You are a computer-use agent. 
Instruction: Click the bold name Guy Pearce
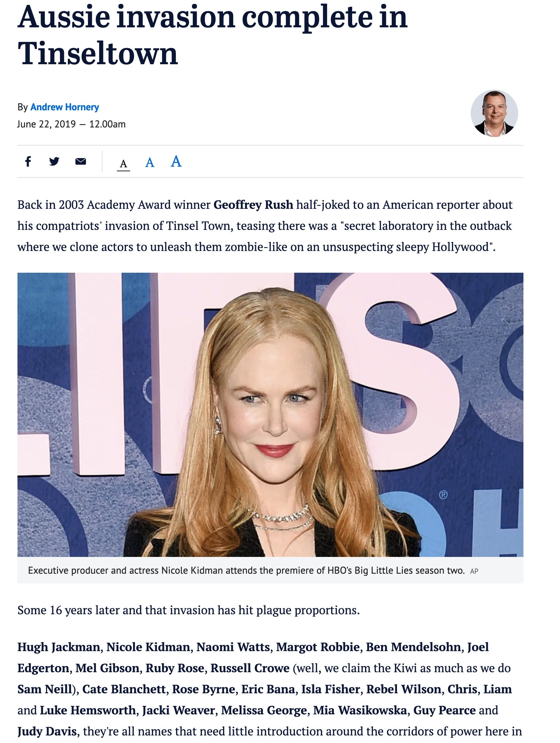444,710
